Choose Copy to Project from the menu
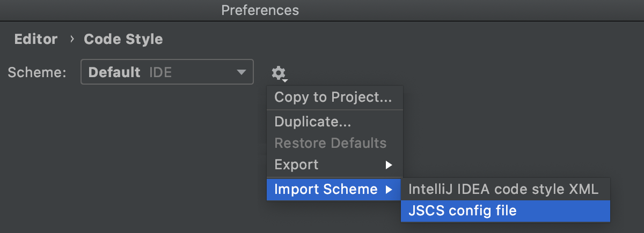 [333, 97]
